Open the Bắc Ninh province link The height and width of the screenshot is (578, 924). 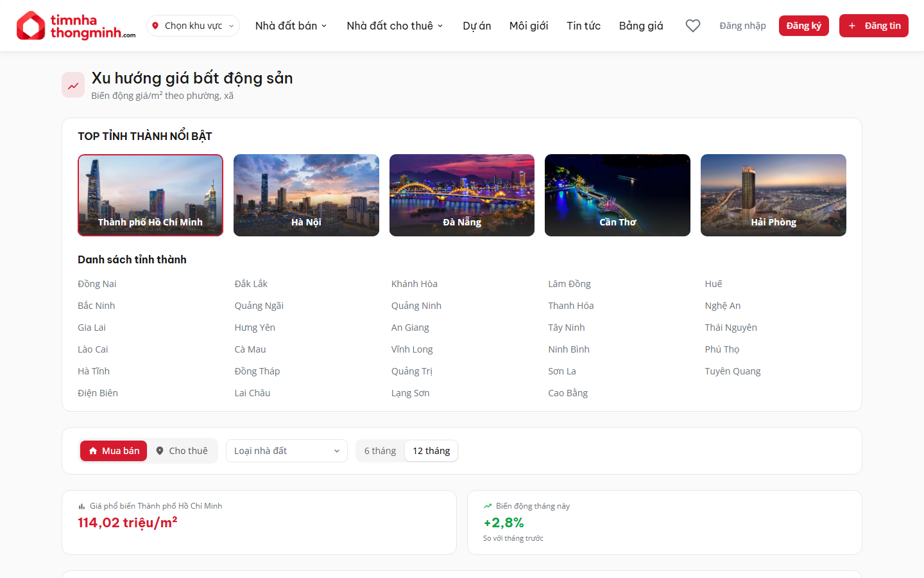(96, 306)
